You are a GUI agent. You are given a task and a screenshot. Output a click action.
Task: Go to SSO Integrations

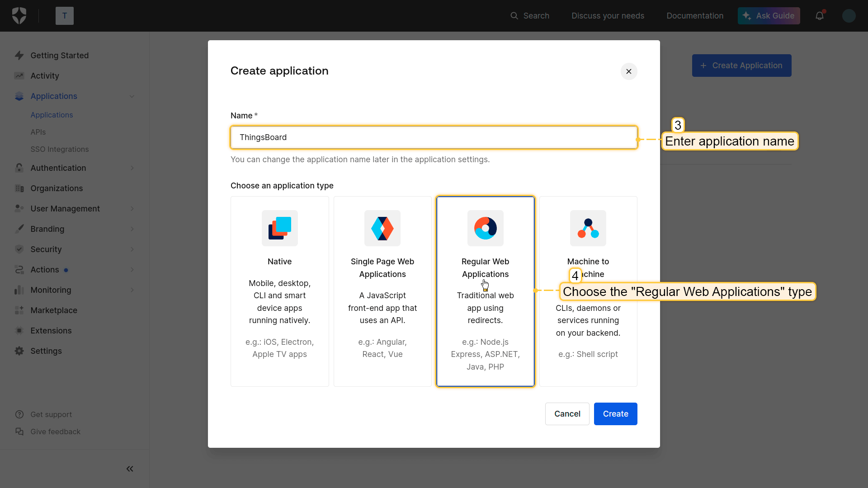pyautogui.click(x=59, y=149)
